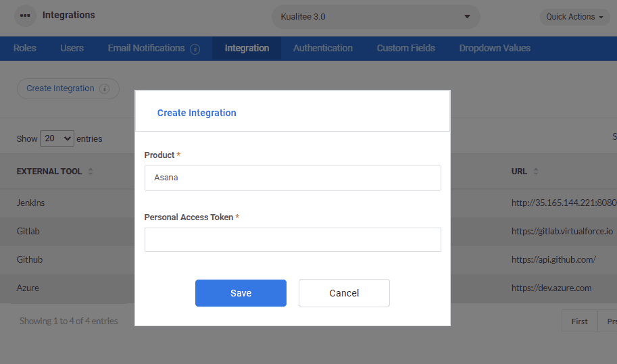This screenshot has width=617, height=364.
Task: Click the https://api.github.com/ URL
Action: pyautogui.click(x=553, y=260)
